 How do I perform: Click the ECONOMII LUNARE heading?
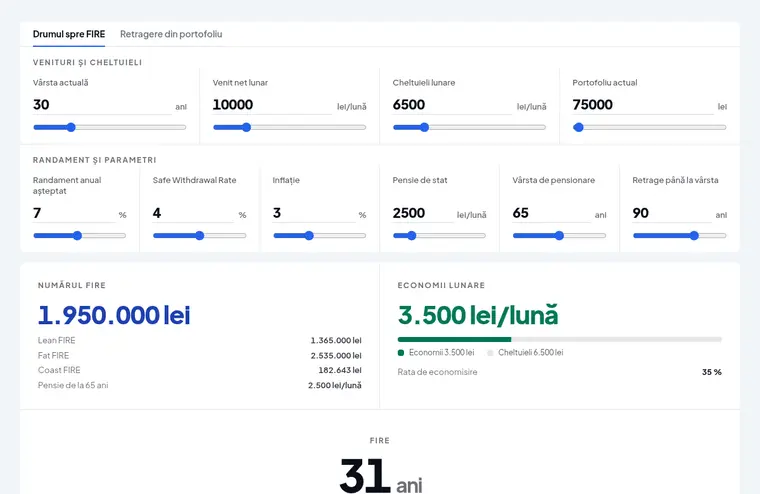point(441,286)
